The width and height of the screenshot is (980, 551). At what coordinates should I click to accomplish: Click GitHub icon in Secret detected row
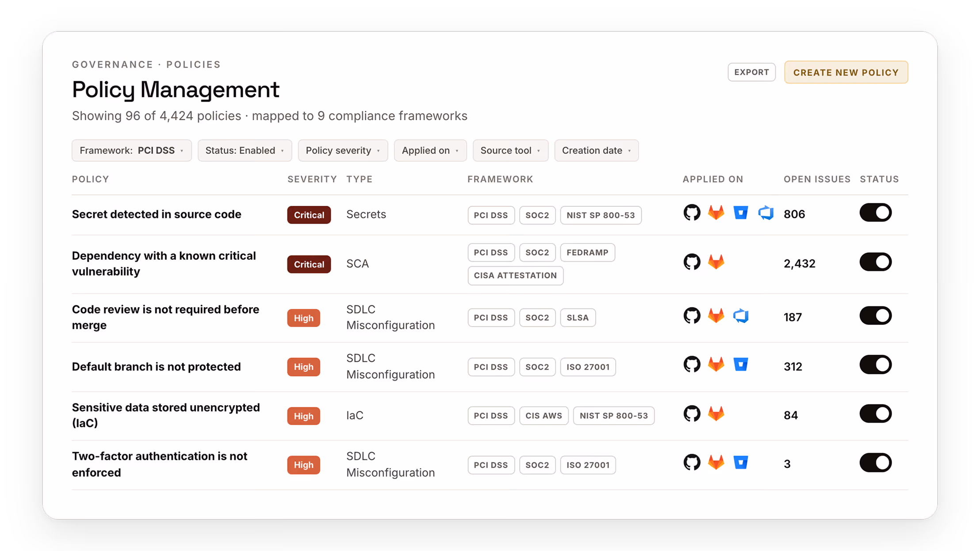point(692,213)
